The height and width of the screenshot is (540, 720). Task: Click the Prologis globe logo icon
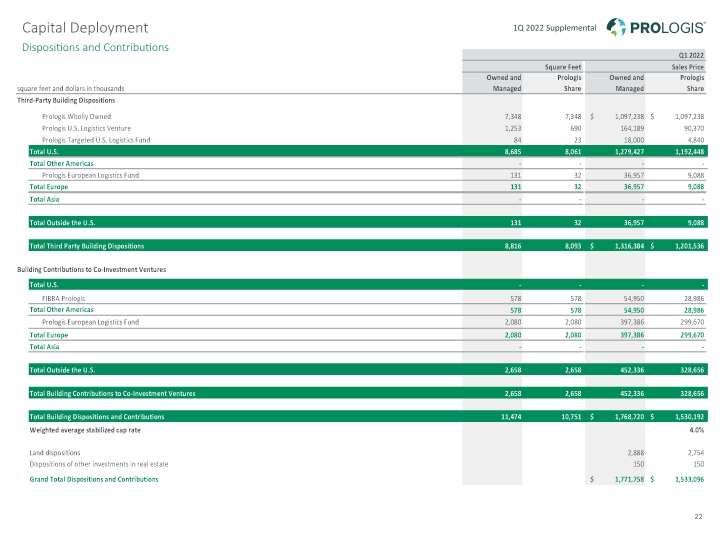[x=616, y=27]
